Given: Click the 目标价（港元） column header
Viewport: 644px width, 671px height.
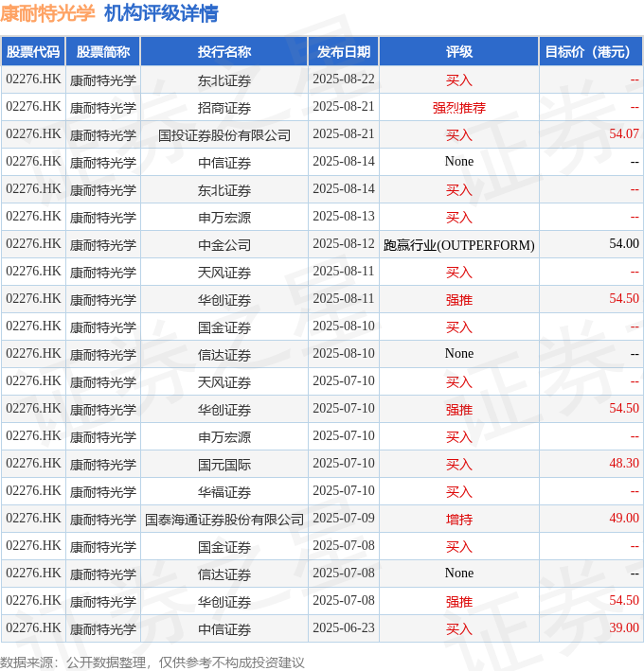Looking at the screenshot, I should click(x=590, y=52).
